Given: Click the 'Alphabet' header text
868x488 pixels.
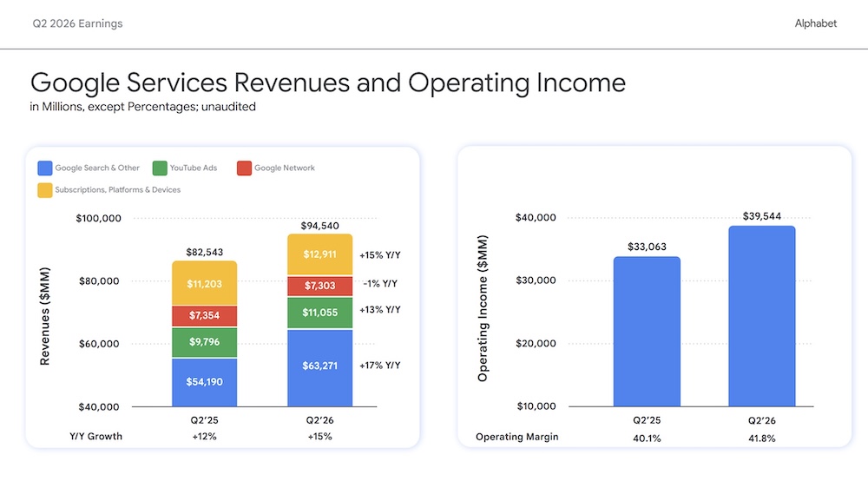Looking at the screenshot, I should [815, 23].
